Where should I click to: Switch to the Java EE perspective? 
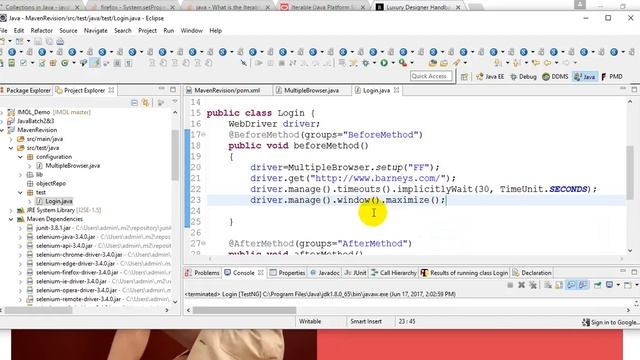pyautogui.click(x=490, y=77)
